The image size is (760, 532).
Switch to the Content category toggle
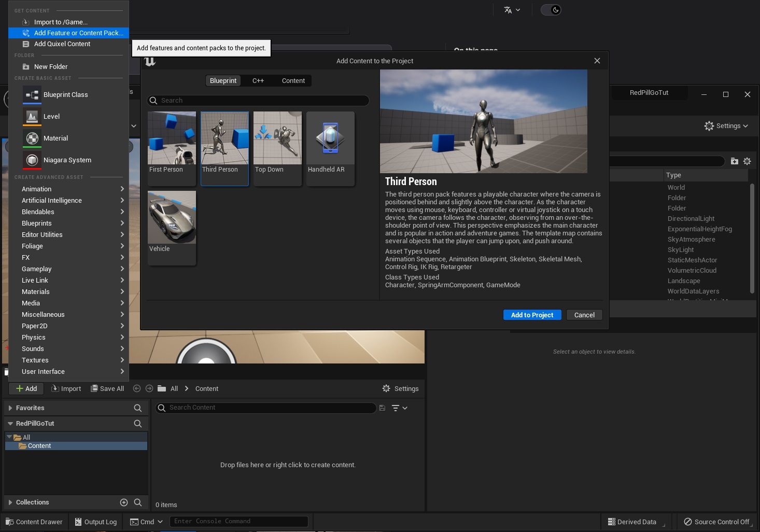pos(293,81)
